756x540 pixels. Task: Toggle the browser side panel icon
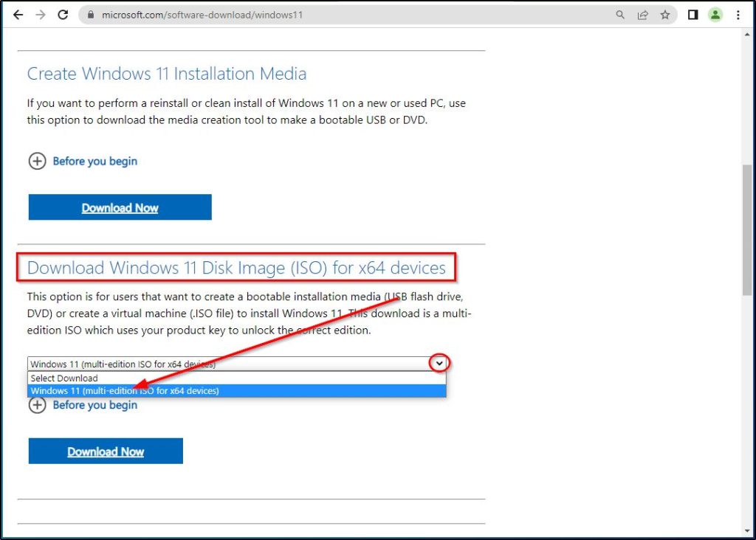click(693, 15)
